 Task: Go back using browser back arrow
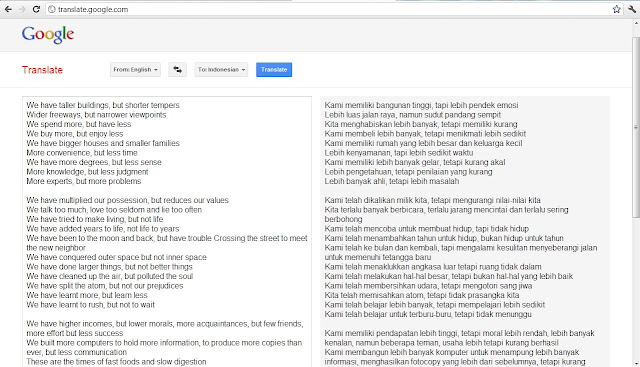[8, 9]
